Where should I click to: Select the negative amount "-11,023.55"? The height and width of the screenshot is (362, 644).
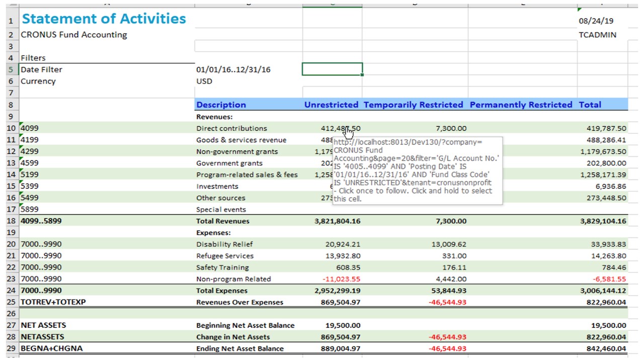(341, 279)
